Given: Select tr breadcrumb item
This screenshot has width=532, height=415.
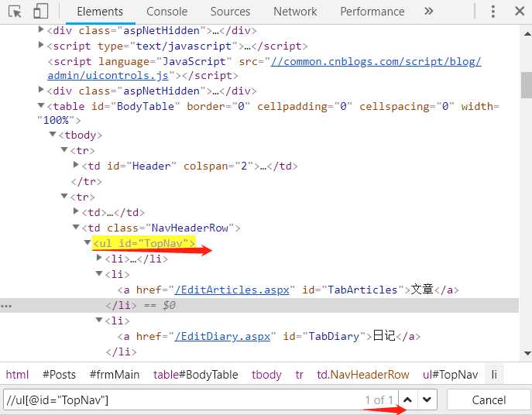Looking at the screenshot, I should coord(299,375).
